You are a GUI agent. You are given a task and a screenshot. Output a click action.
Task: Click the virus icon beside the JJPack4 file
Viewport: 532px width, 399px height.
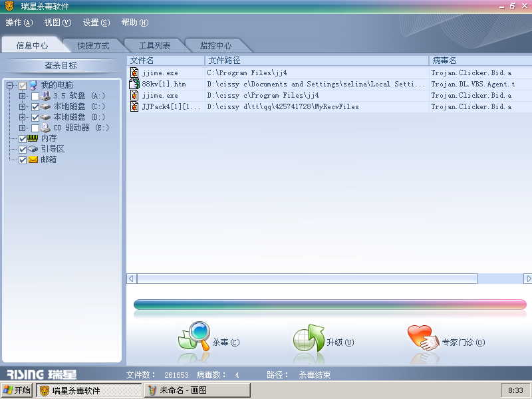pyautogui.click(x=134, y=106)
